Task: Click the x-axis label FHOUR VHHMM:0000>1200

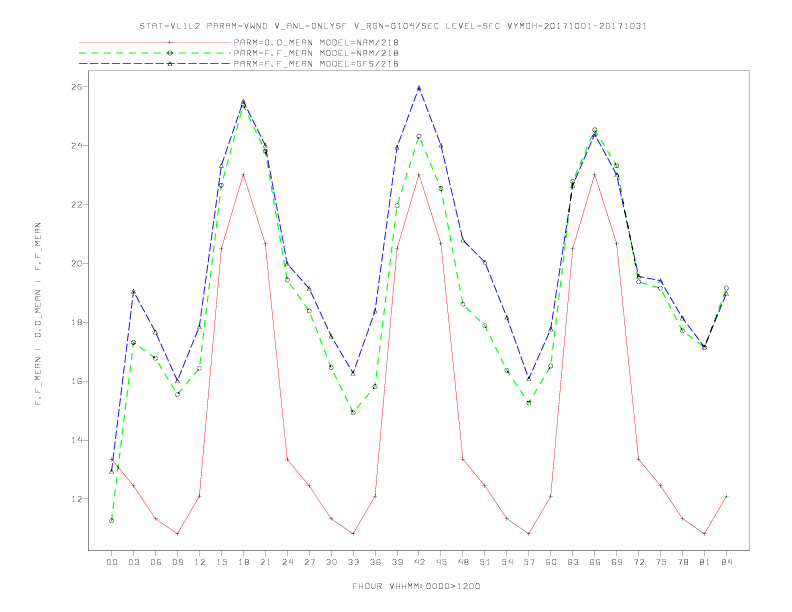Action: pos(416,586)
